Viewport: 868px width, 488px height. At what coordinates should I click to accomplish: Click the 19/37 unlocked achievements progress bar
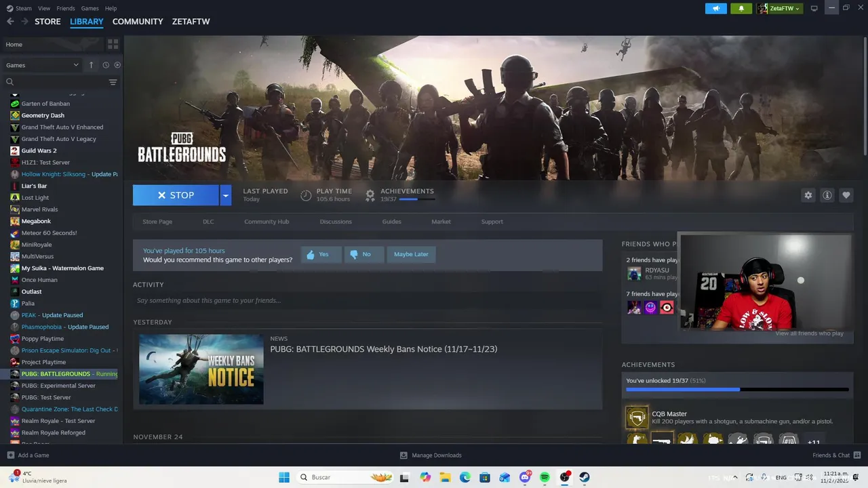(737, 390)
